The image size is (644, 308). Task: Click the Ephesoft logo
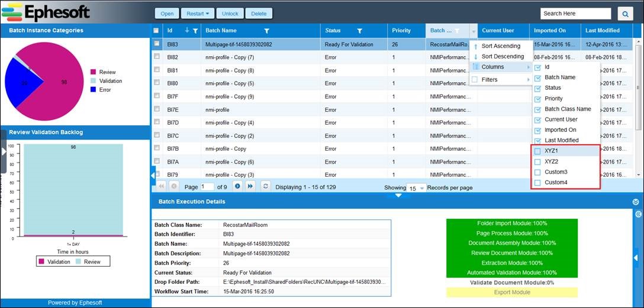[x=45, y=11]
